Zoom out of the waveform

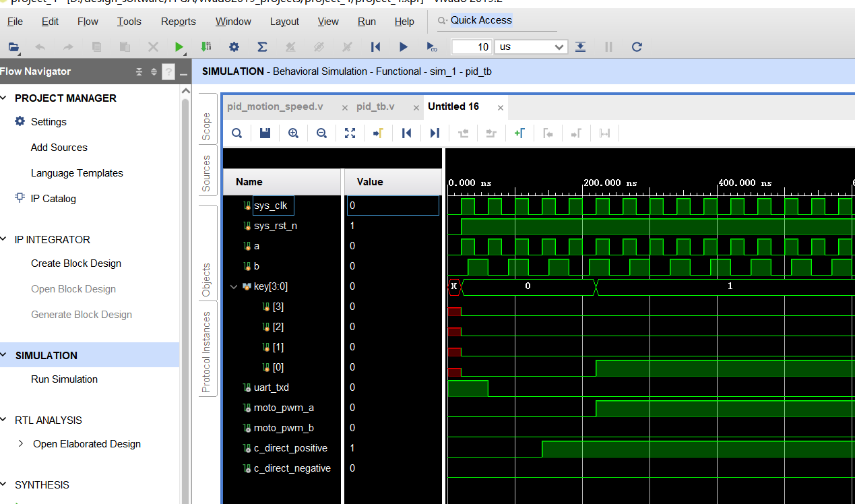[x=321, y=133]
